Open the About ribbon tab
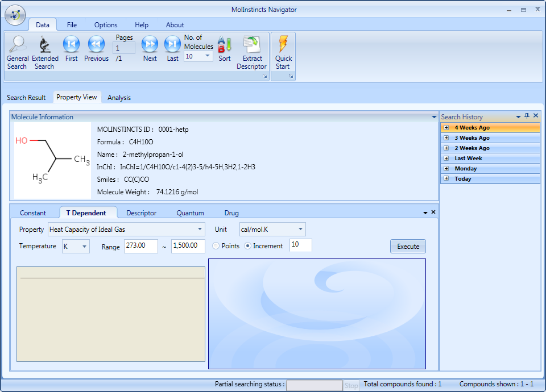The height and width of the screenshot is (392, 546). (175, 24)
